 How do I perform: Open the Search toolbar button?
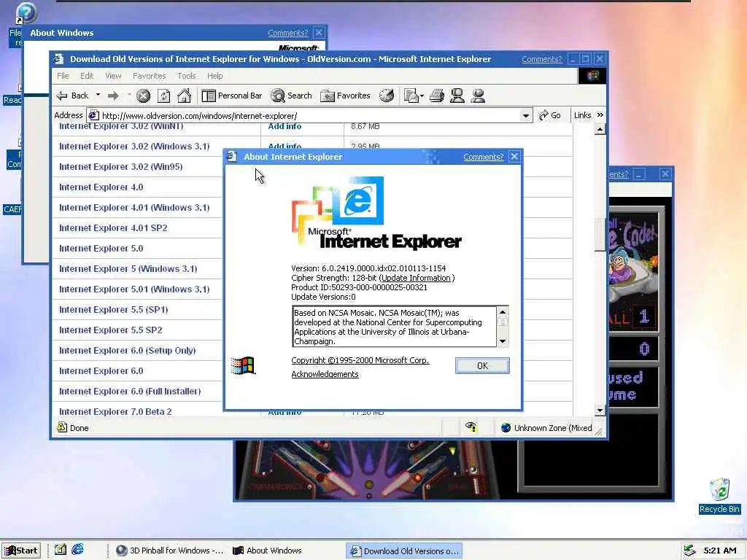pos(291,96)
